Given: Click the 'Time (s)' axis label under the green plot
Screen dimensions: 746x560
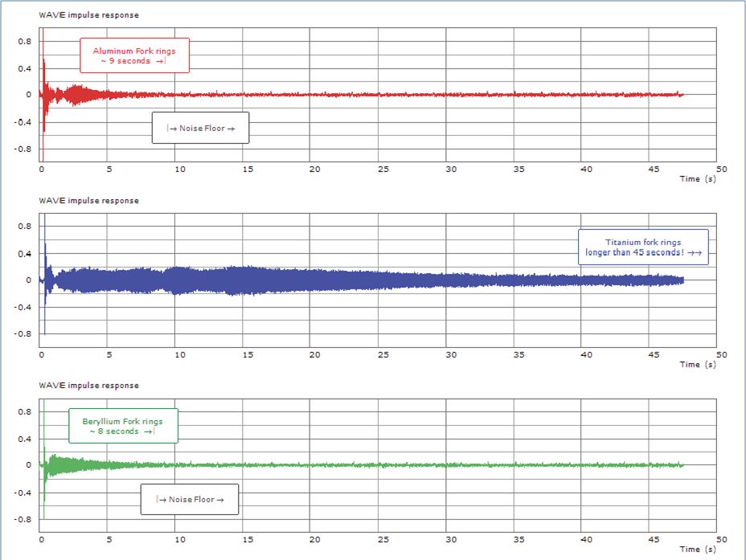Looking at the screenshot, I should click(698, 549).
